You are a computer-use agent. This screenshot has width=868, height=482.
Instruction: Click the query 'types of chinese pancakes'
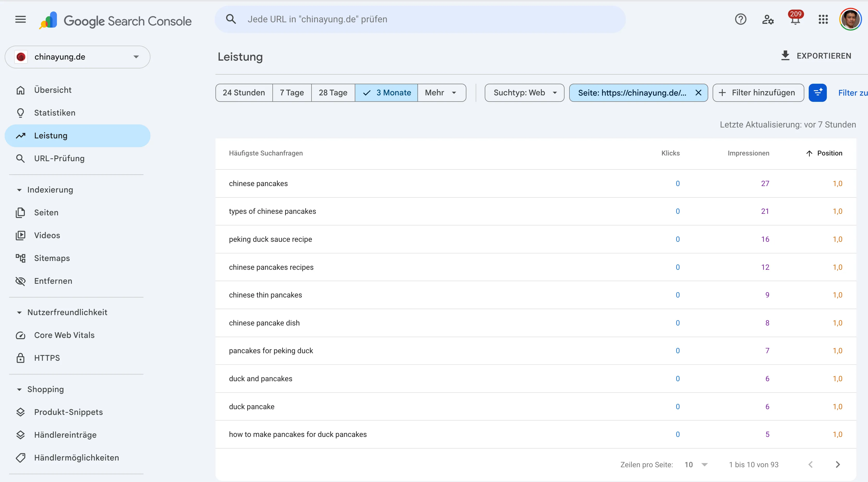pyautogui.click(x=273, y=211)
